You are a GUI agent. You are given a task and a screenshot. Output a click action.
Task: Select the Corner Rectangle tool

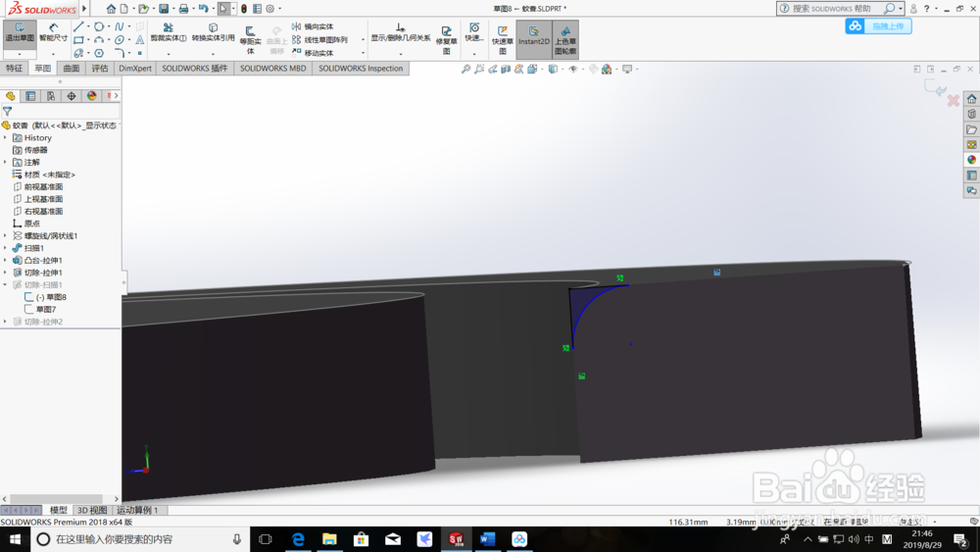78,40
